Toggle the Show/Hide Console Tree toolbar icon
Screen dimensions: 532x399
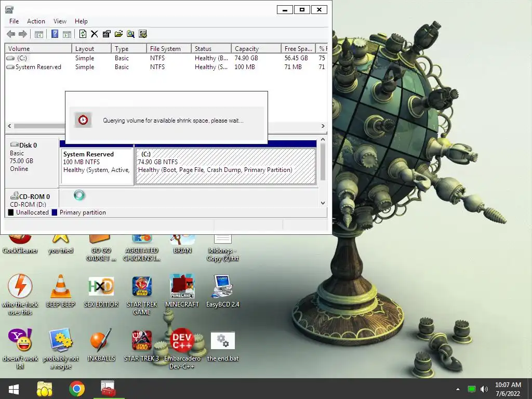[x=39, y=34]
